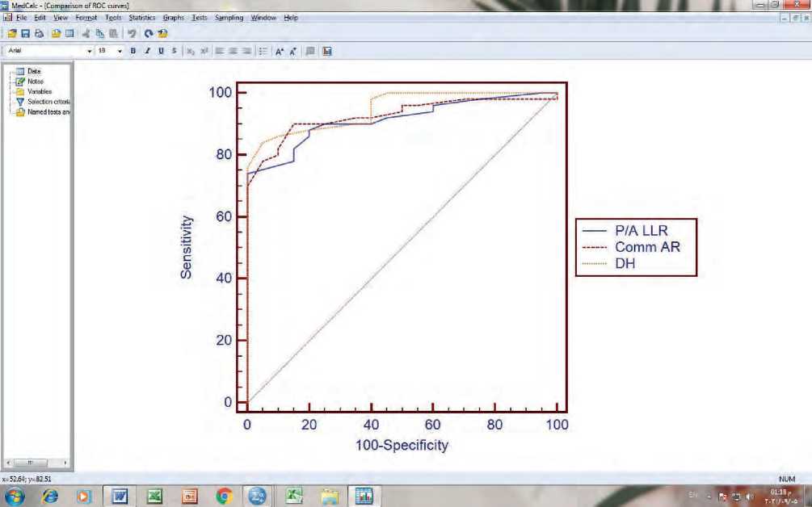Click the system tray clock
The image size is (812, 507).
[780, 497]
